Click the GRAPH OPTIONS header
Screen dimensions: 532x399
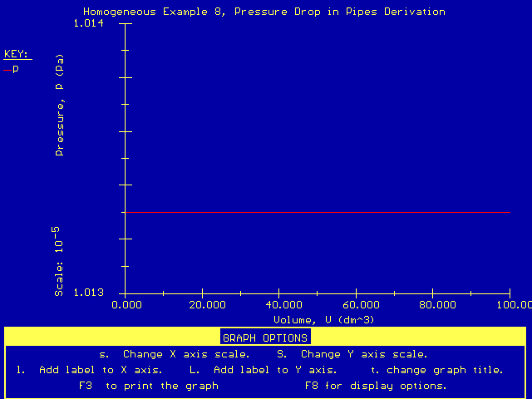[x=265, y=337]
